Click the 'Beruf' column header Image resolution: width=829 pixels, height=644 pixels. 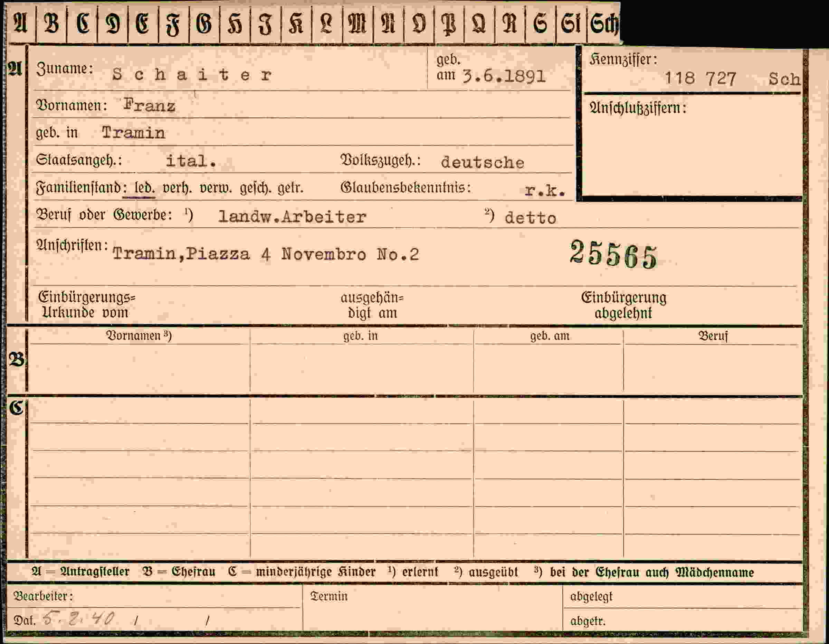click(713, 336)
